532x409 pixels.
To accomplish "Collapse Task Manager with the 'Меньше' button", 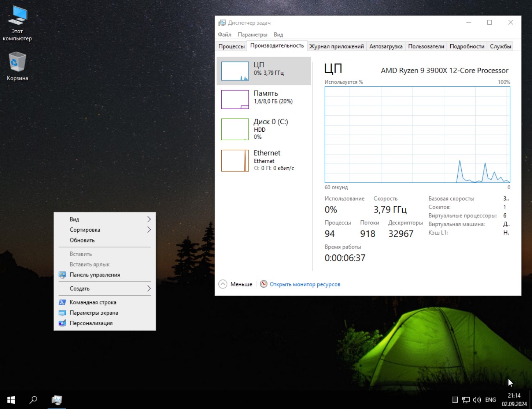I will point(236,284).
